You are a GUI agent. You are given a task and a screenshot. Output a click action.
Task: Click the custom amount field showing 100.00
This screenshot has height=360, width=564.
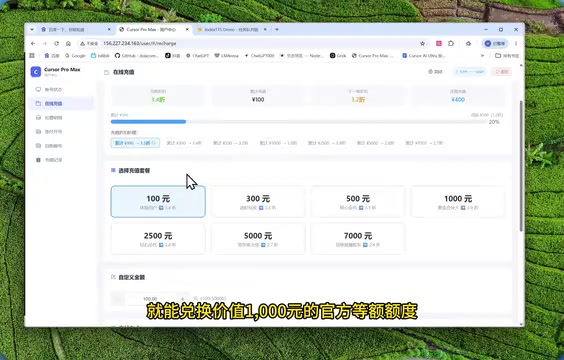pos(150,299)
